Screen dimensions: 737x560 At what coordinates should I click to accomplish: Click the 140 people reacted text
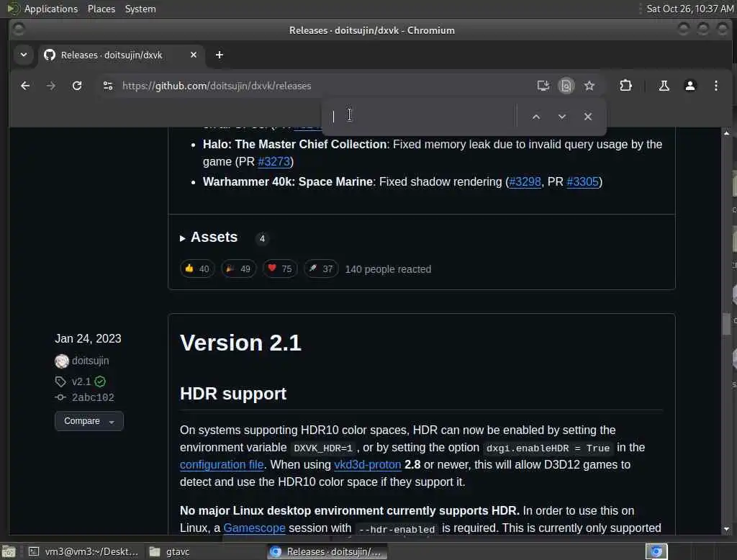pos(388,269)
